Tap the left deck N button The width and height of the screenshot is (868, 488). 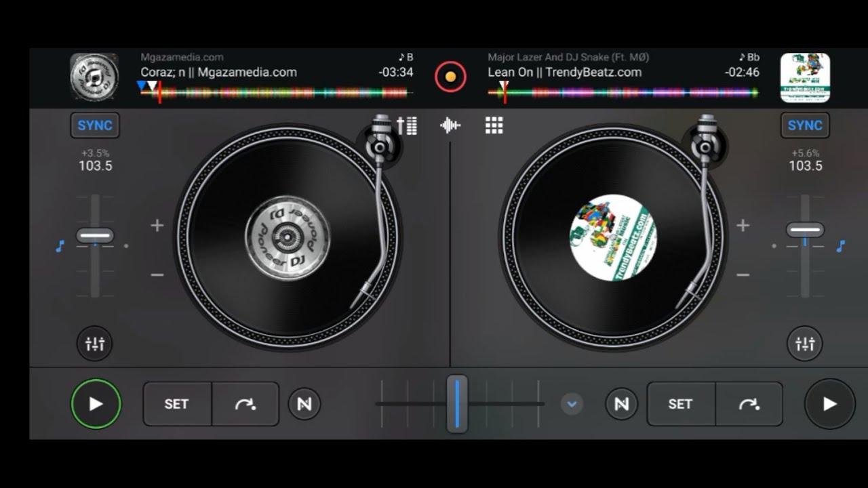[304, 404]
